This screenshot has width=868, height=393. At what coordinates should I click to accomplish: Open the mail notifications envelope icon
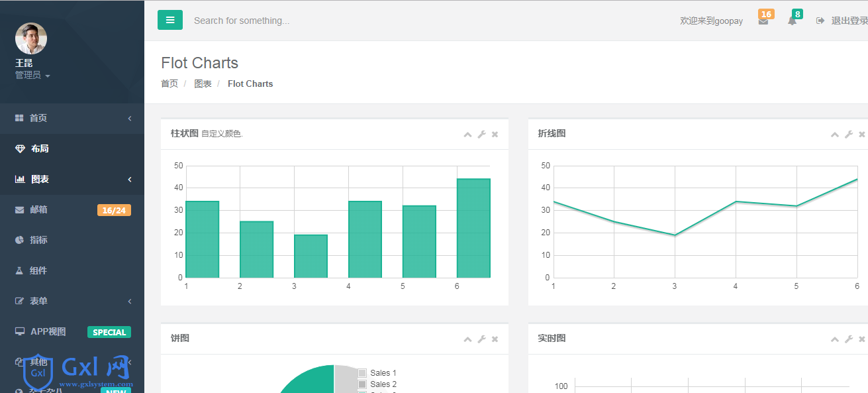click(x=763, y=21)
